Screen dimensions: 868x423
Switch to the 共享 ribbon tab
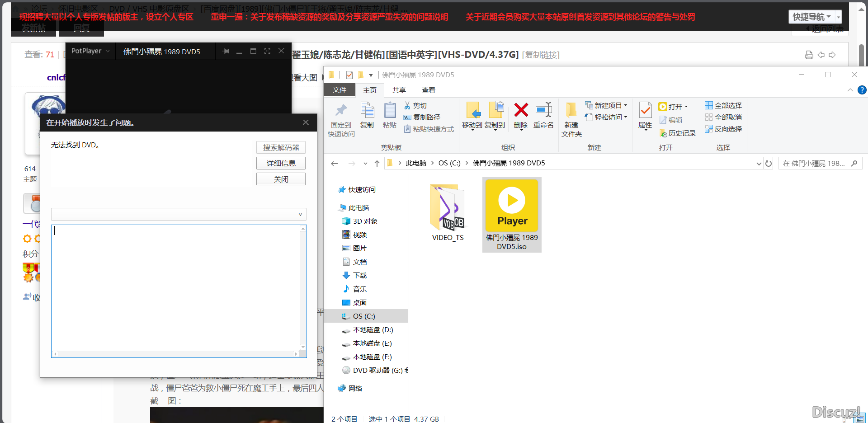click(x=399, y=90)
